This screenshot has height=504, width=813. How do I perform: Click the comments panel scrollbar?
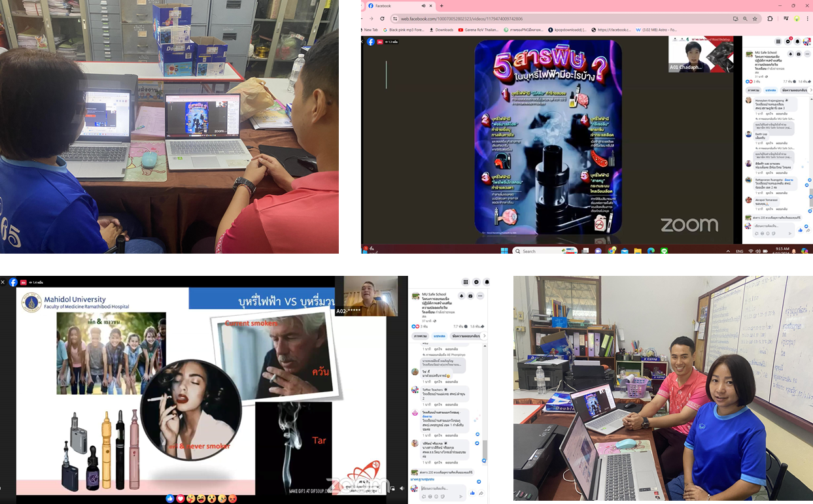tap(485, 451)
